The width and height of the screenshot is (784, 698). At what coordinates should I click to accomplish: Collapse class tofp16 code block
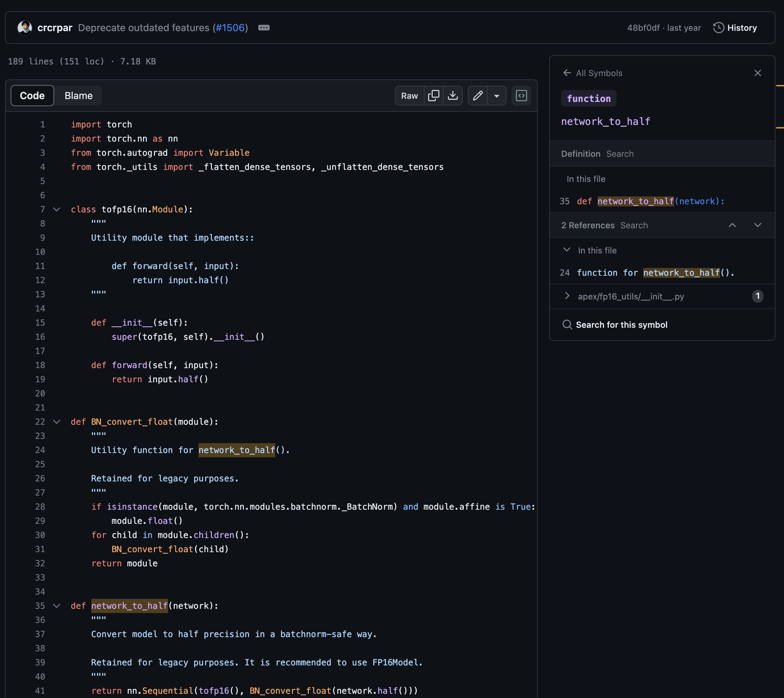(57, 210)
